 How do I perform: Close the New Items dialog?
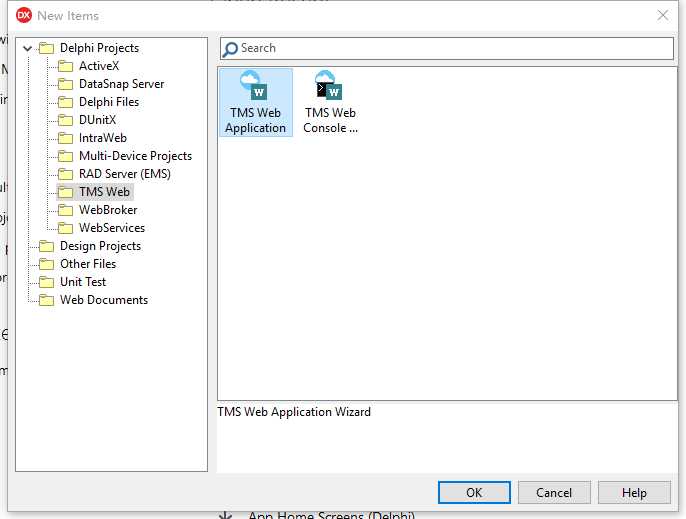663,15
